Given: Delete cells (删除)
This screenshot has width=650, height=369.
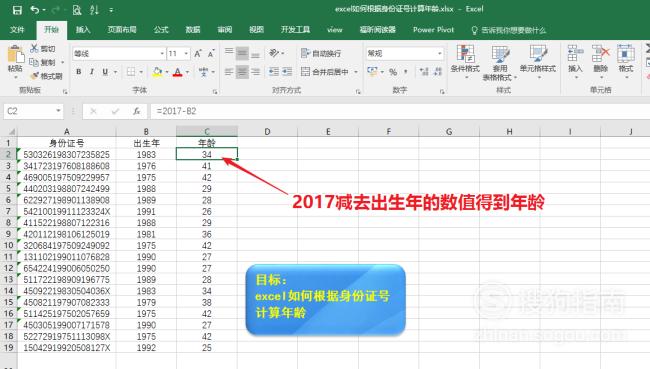Looking at the screenshot, I should click(x=600, y=61).
